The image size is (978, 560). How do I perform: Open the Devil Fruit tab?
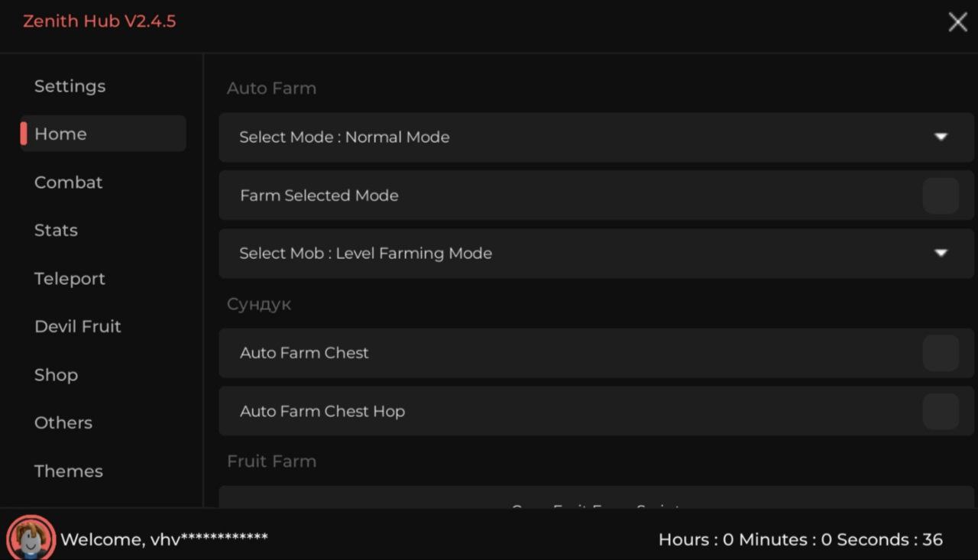(78, 326)
